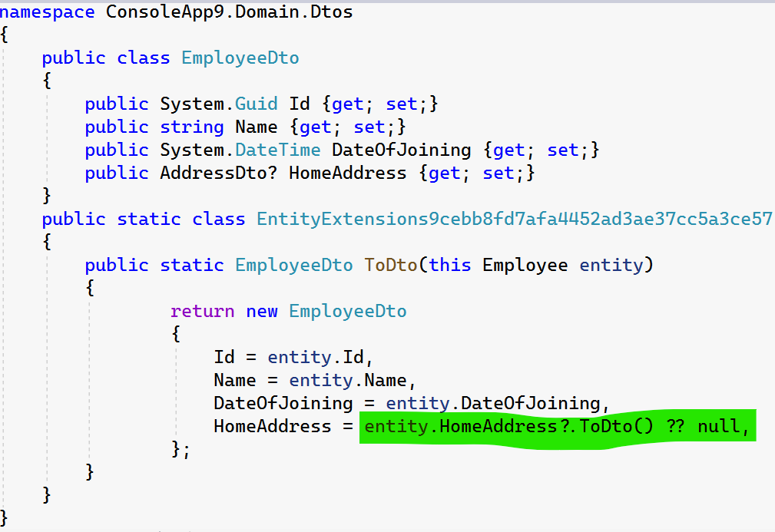
Task: Click the string keyword for Name property
Action: click(192, 127)
